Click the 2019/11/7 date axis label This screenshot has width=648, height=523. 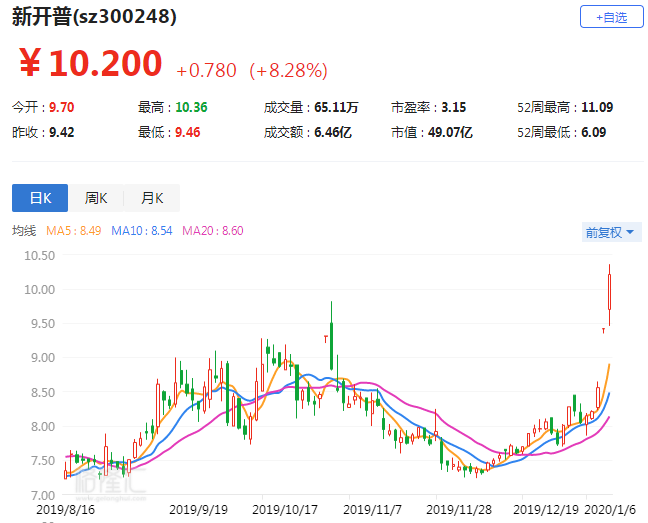[x=372, y=510]
